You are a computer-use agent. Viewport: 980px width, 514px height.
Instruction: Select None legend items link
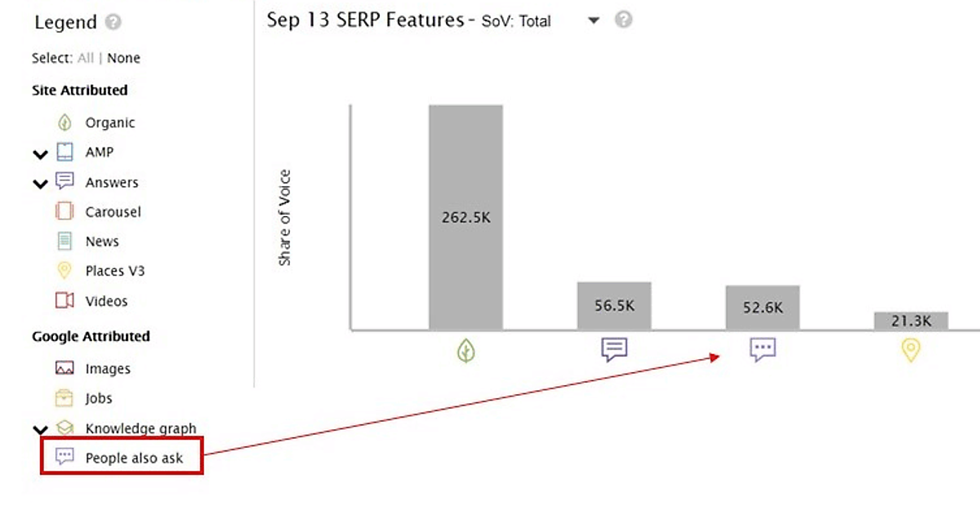coord(123,58)
